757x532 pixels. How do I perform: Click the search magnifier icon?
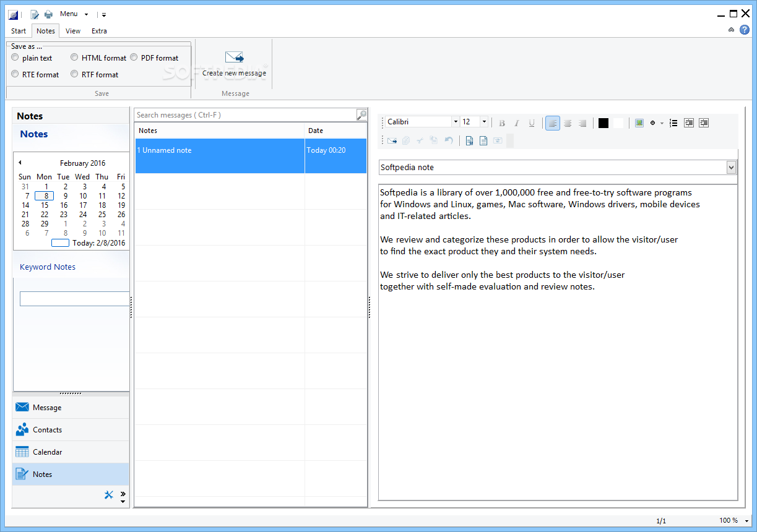[361, 114]
